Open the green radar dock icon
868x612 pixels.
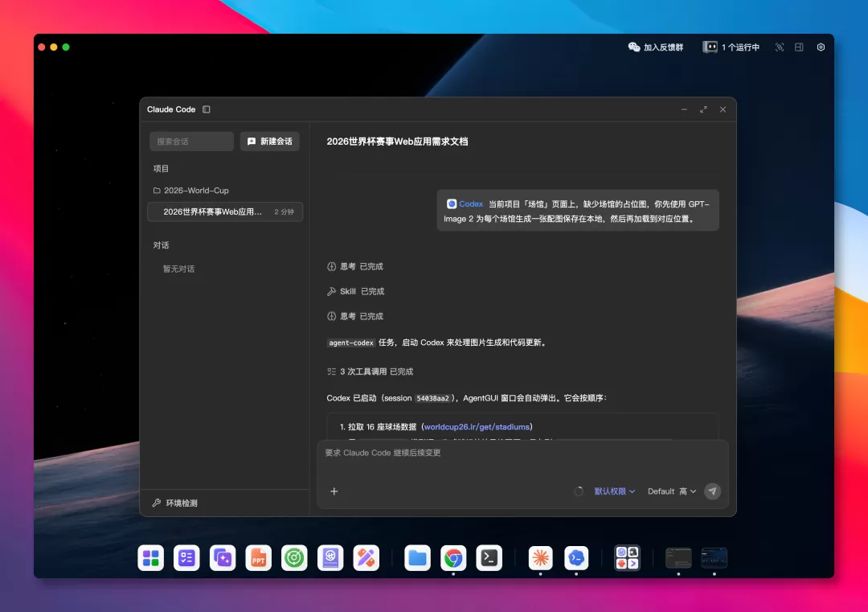[x=294, y=558]
